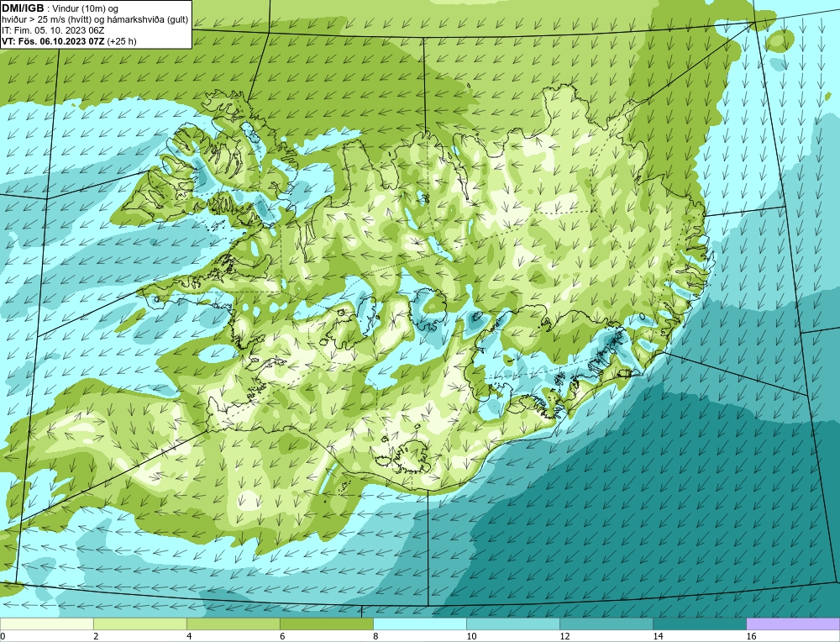Click legend label '8'

tap(375, 636)
